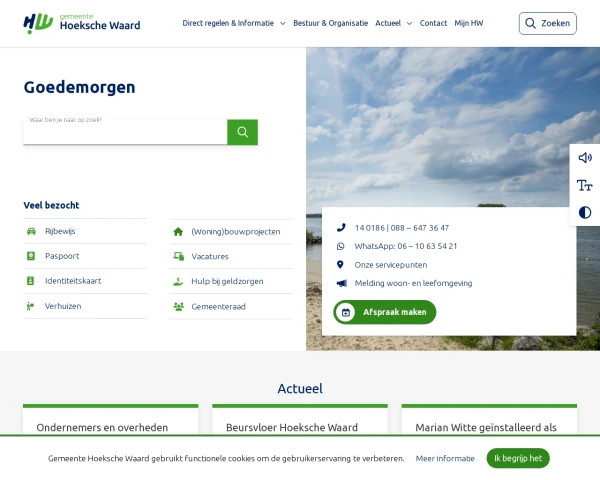Open the Gemeenteraad link
This screenshot has height=480, width=600.
pyautogui.click(x=218, y=307)
